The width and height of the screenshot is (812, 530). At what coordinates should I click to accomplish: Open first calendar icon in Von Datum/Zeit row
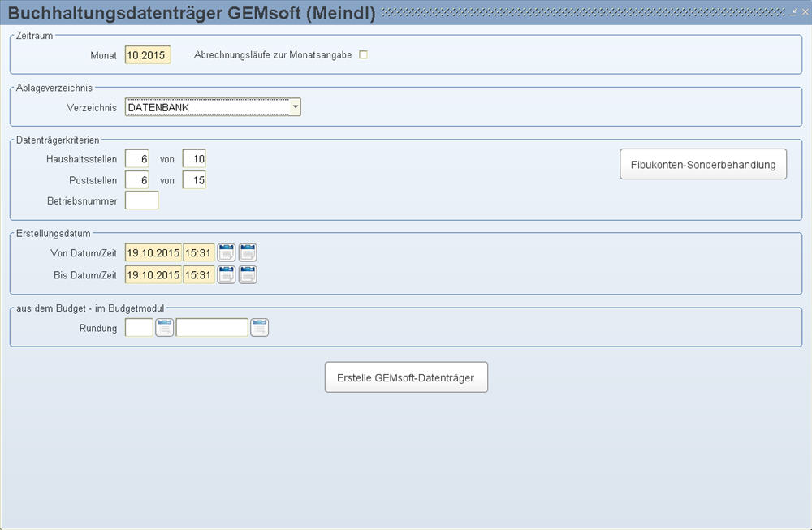click(227, 252)
